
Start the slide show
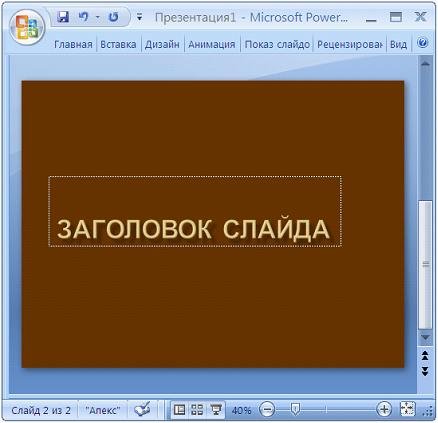click(215, 409)
